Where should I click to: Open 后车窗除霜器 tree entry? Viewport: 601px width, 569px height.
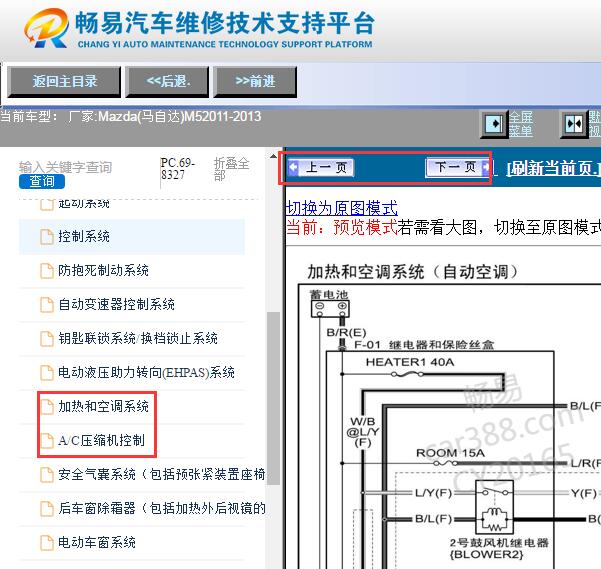pos(161,508)
